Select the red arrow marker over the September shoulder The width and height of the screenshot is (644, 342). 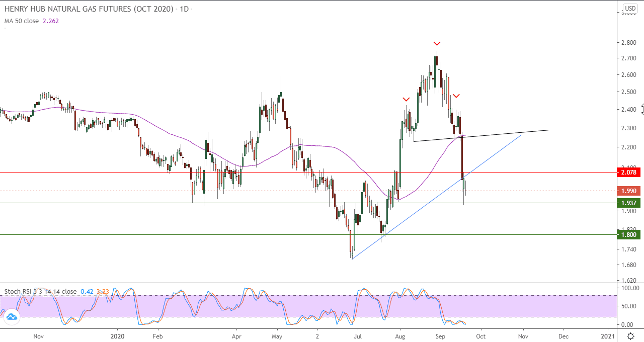pos(456,96)
